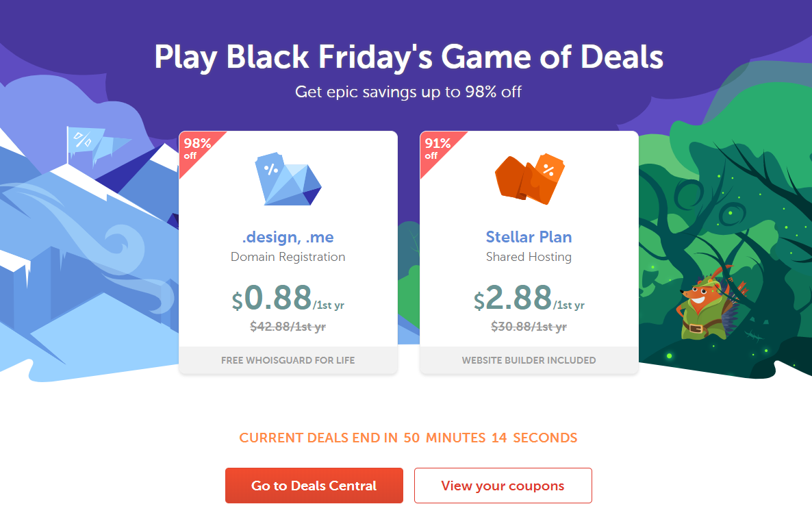Click the Shared Hosting subtitle
Image resolution: width=812 pixels, height=528 pixels.
pos(529,257)
